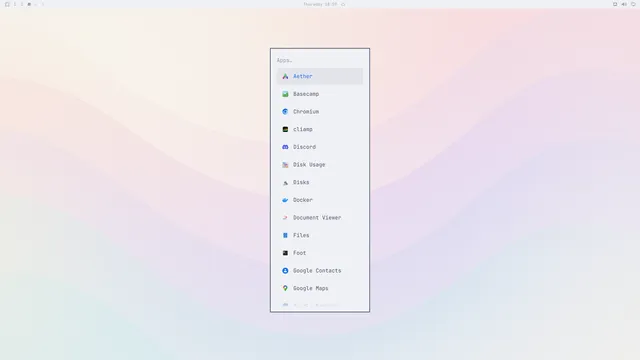
Task: Open Google Contacts entry
Action: (320, 271)
